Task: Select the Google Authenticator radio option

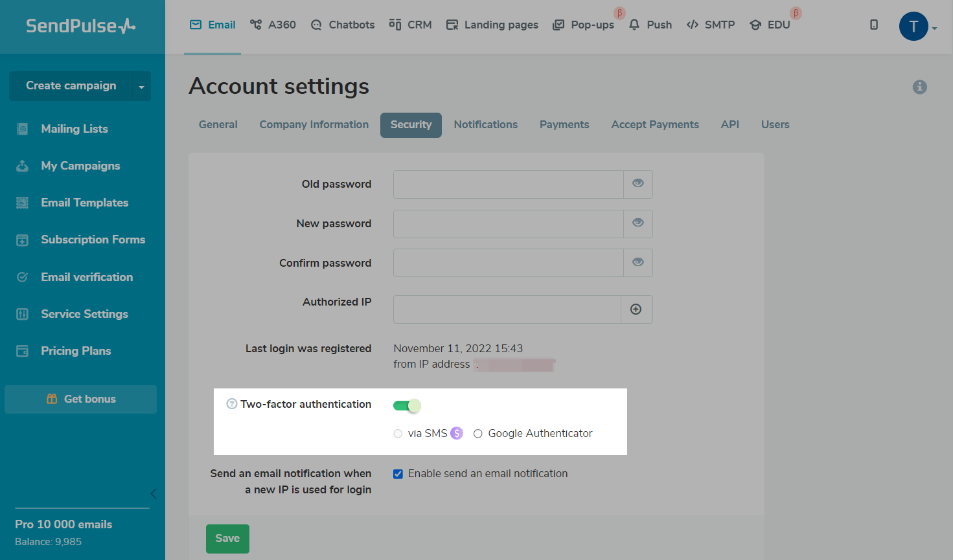Action: (478, 434)
